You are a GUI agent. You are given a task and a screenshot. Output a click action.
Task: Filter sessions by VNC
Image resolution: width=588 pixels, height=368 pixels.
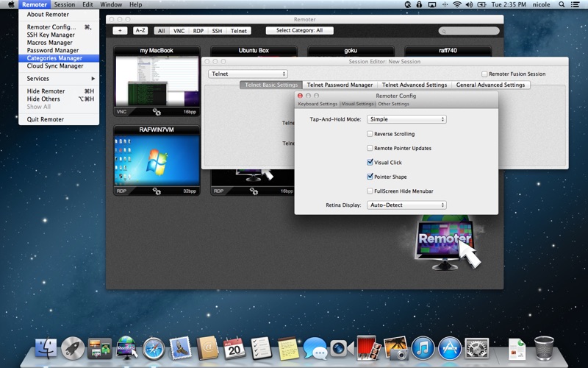(x=179, y=31)
